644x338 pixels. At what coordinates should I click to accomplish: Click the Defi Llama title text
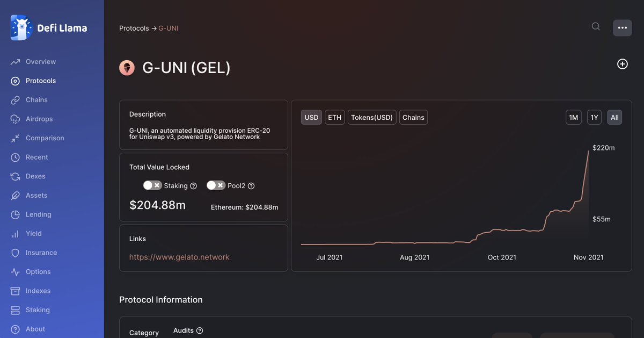coord(62,28)
